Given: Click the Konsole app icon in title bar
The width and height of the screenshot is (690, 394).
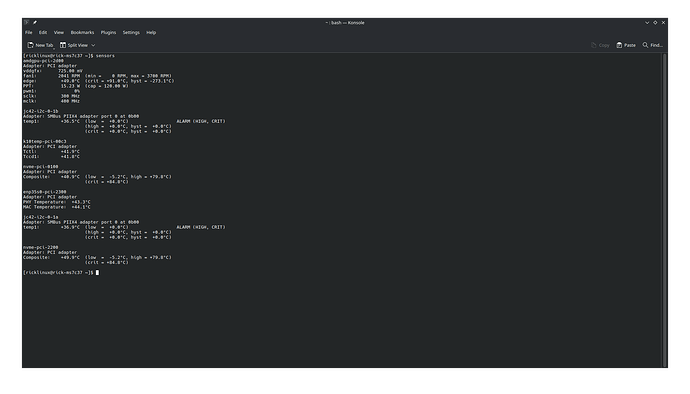Looking at the screenshot, I should (x=27, y=22).
